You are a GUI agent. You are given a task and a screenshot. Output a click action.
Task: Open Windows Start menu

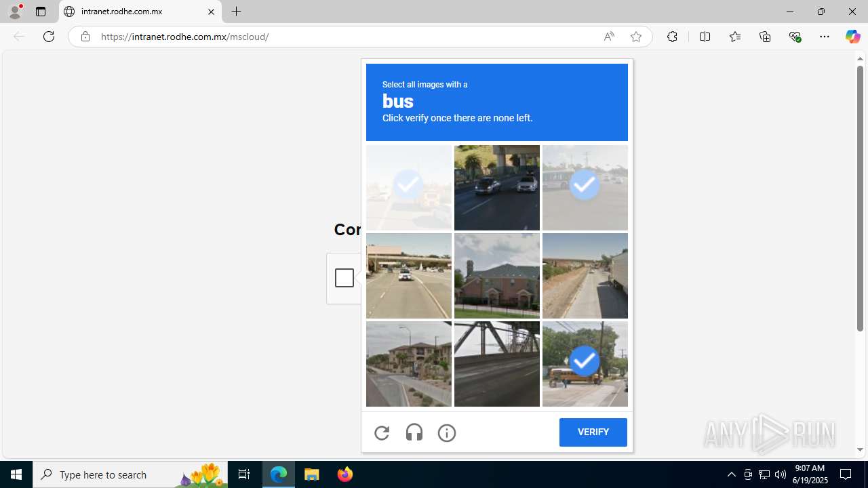tap(16, 474)
